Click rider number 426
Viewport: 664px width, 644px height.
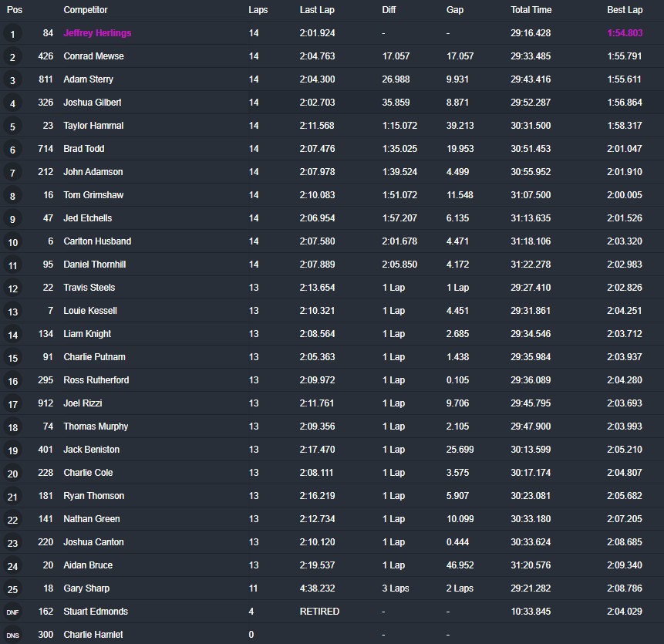point(46,56)
